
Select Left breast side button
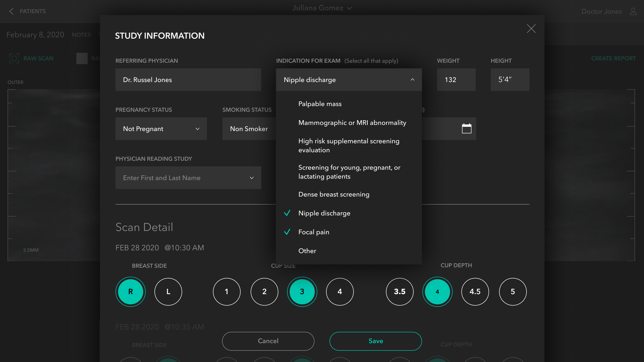168,292
